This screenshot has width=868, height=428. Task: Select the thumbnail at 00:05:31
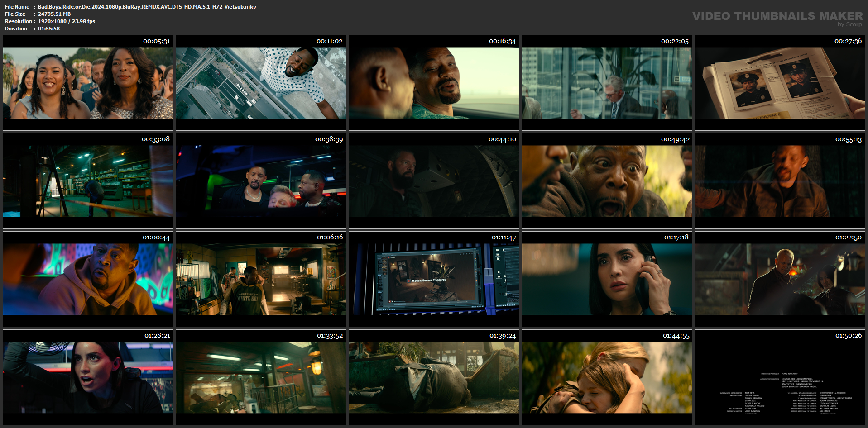[88, 83]
